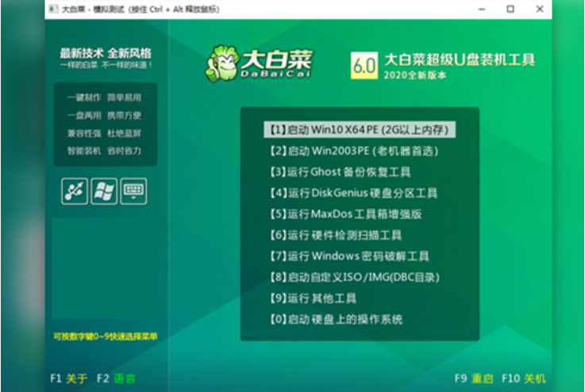Close the 大白菜 window

pyautogui.click(x=540, y=9)
